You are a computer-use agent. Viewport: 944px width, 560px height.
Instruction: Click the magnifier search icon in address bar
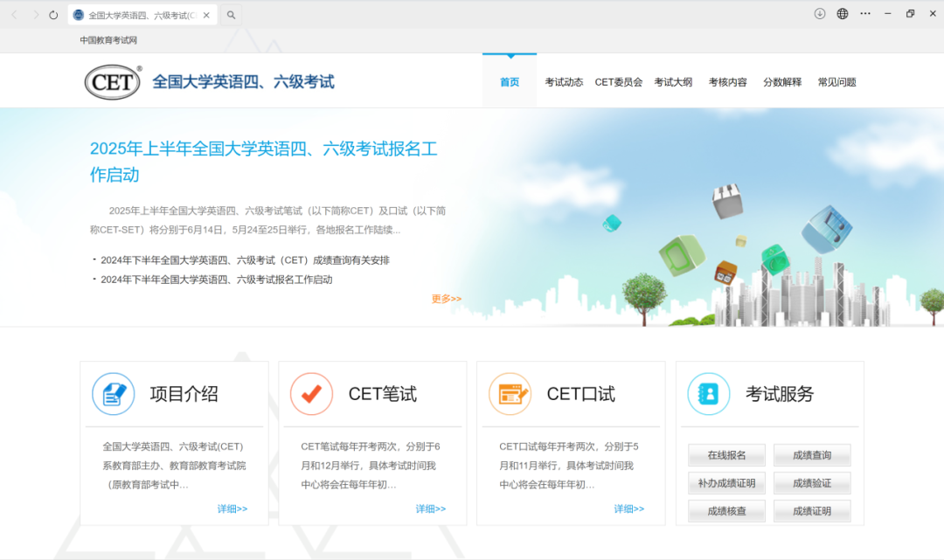[x=230, y=14]
